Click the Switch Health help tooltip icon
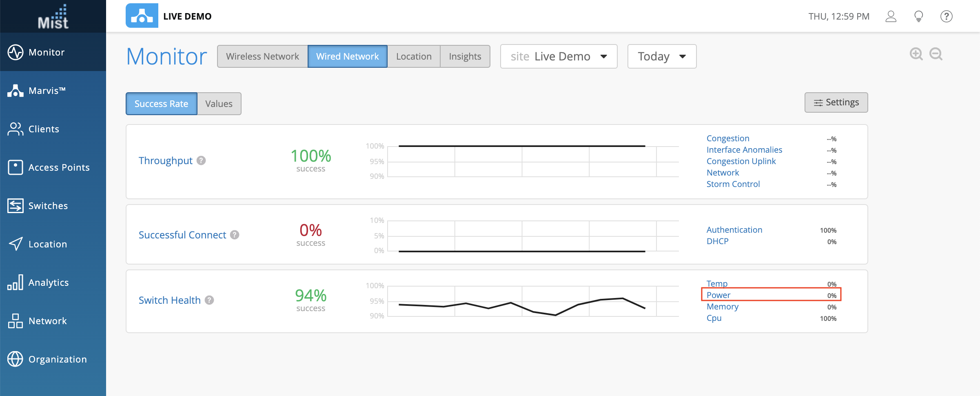Screen dimensions: 980x396 coord(209,300)
